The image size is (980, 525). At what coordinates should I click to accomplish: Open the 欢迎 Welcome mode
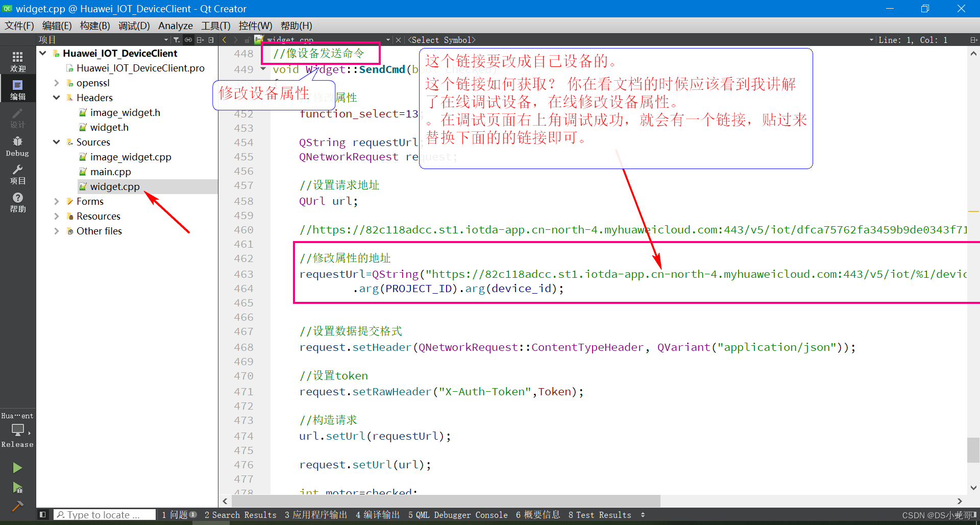(18, 61)
